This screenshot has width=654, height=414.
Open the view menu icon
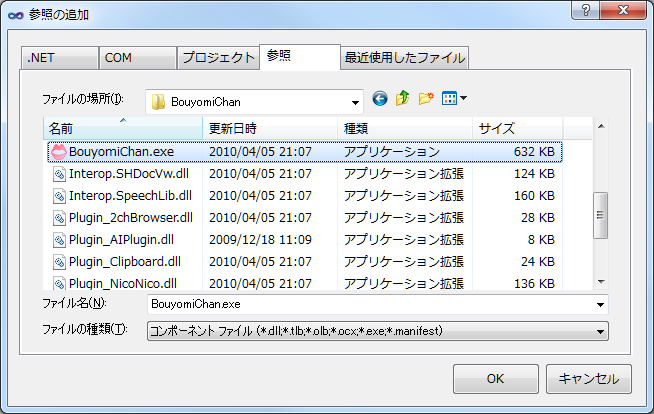(x=449, y=98)
